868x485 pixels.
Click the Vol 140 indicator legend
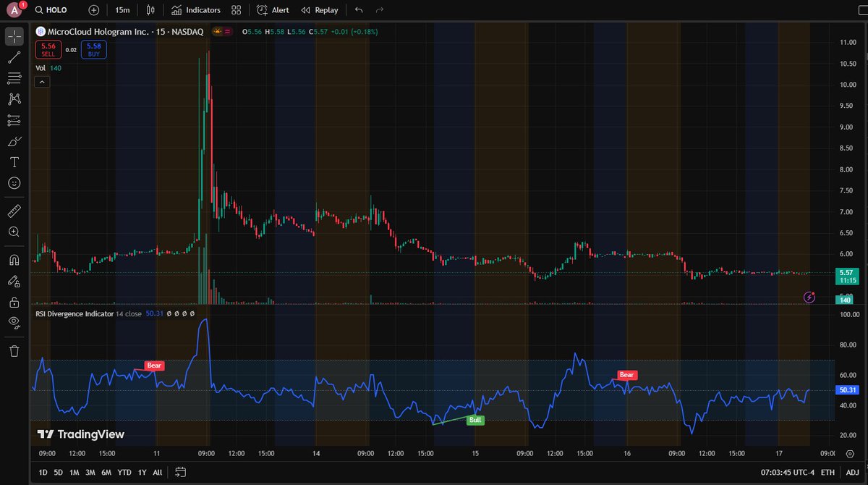click(x=48, y=68)
